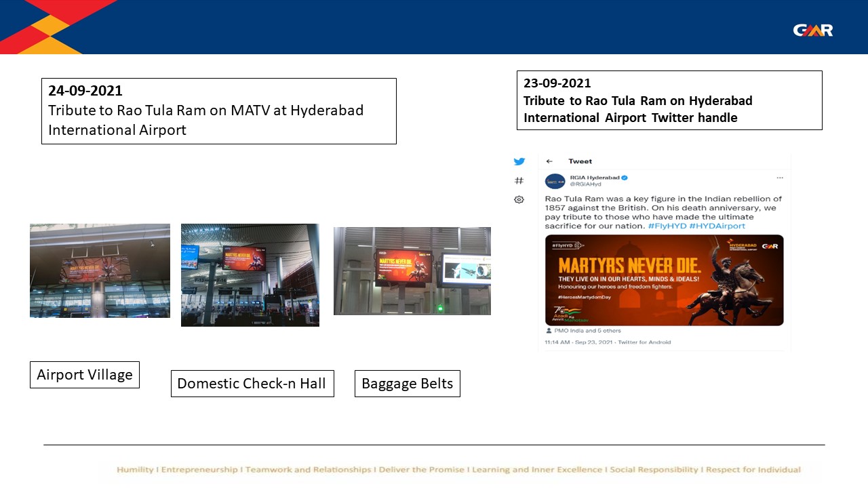Click the GMR logo in header
Image resolution: width=868 pixels, height=488 pixels.
812,30
